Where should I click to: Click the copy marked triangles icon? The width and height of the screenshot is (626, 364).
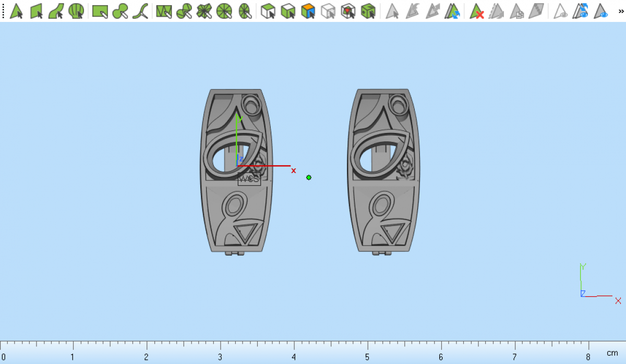[x=516, y=10]
